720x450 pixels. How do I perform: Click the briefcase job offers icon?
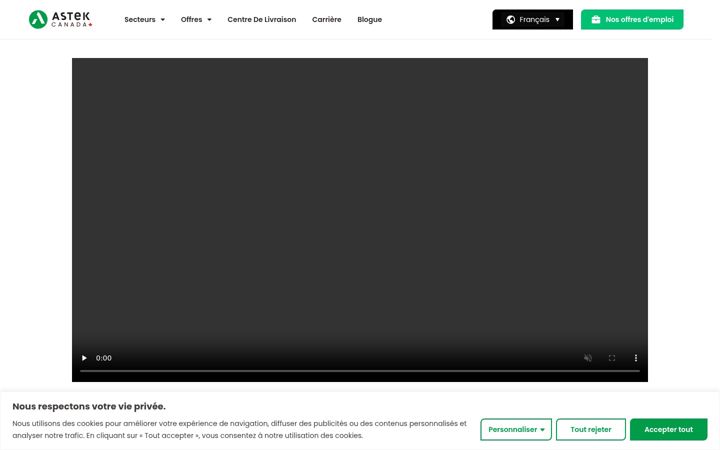tap(596, 19)
